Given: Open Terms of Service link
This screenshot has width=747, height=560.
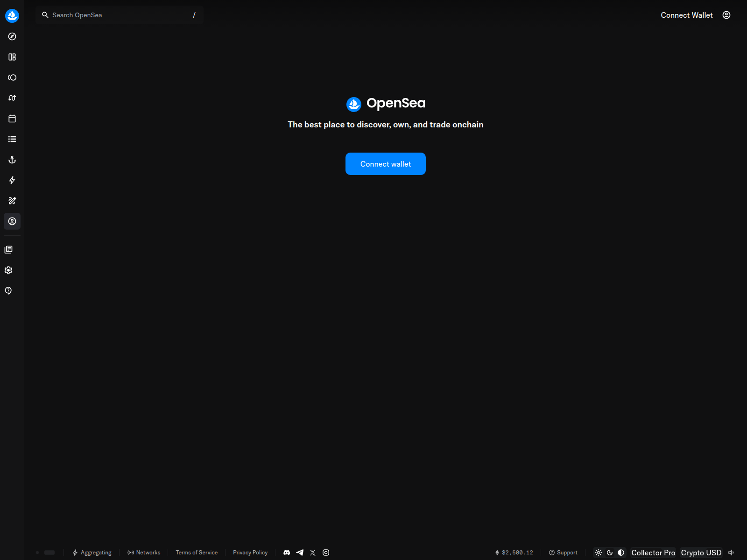Looking at the screenshot, I should pos(197,553).
